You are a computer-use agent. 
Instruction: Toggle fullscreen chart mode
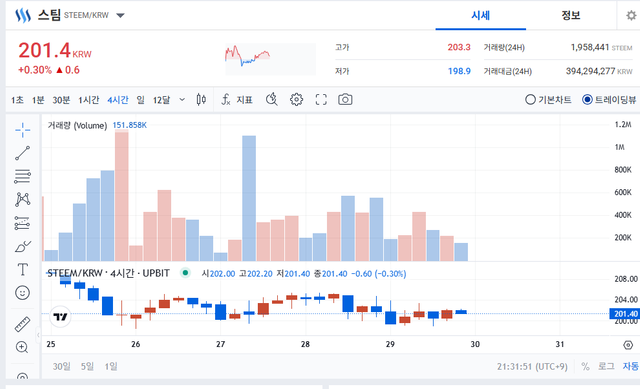click(321, 100)
